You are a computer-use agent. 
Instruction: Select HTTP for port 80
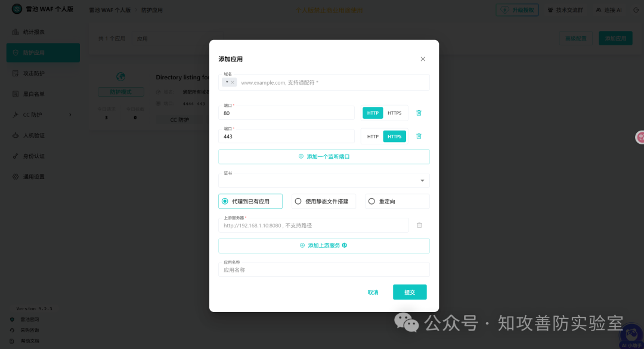pyautogui.click(x=373, y=113)
